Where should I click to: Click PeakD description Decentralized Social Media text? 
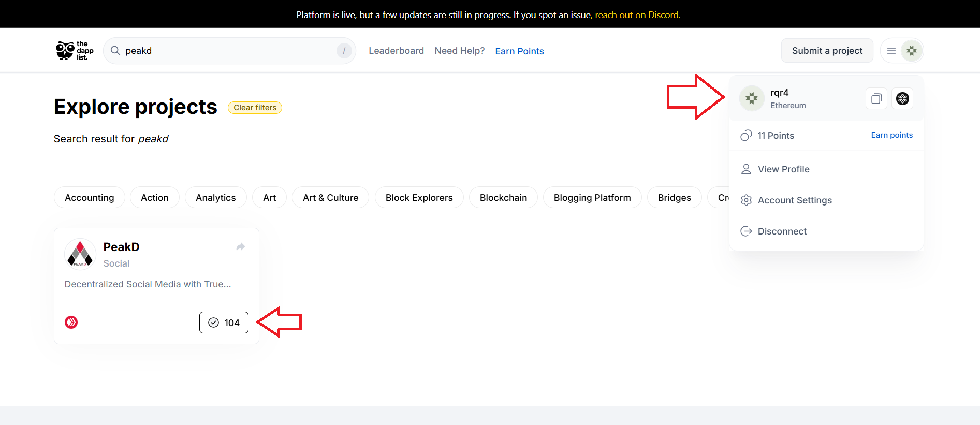click(148, 284)
